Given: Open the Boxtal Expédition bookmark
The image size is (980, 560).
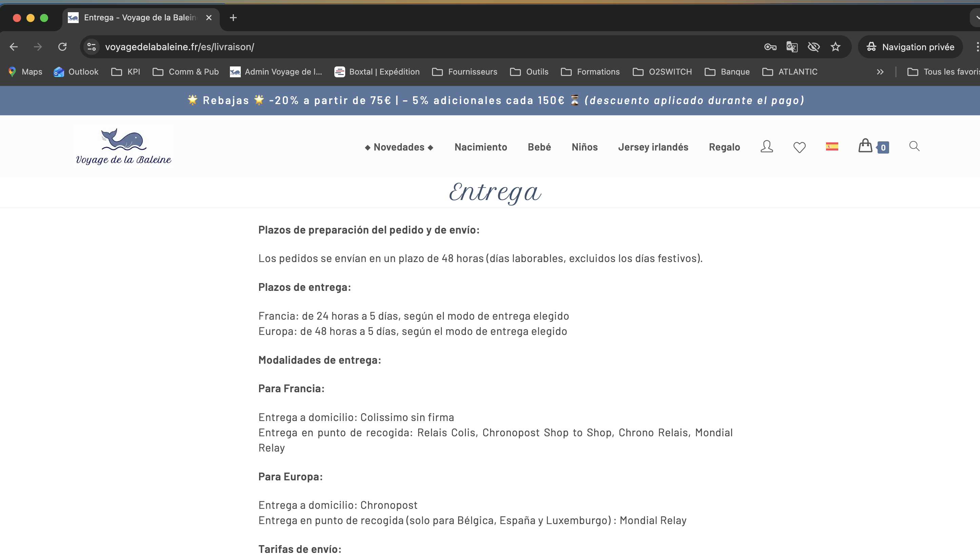Looking at the screenshot, I should [x=377, y=72].
